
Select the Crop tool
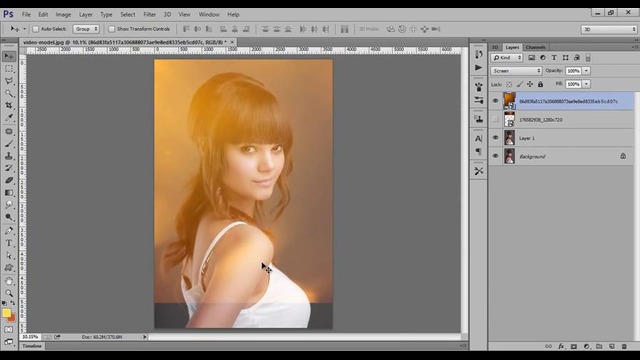click(9, 105)
